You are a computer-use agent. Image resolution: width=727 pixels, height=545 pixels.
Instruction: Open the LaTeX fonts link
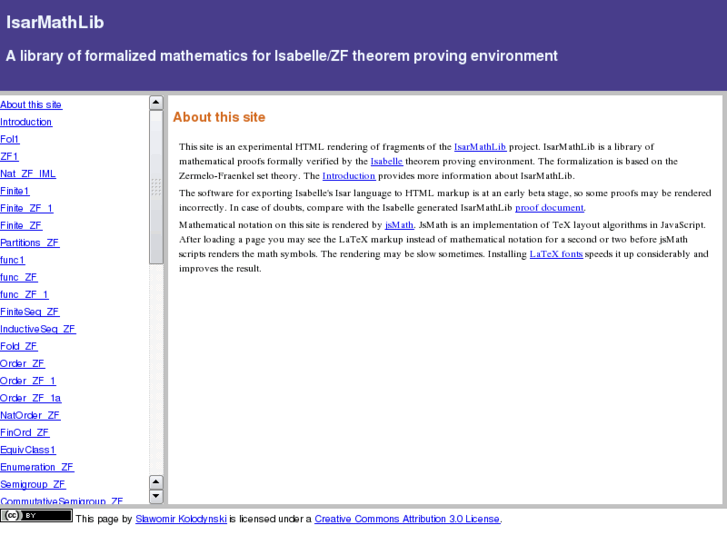pyautogui.click(x=556, y=254)
